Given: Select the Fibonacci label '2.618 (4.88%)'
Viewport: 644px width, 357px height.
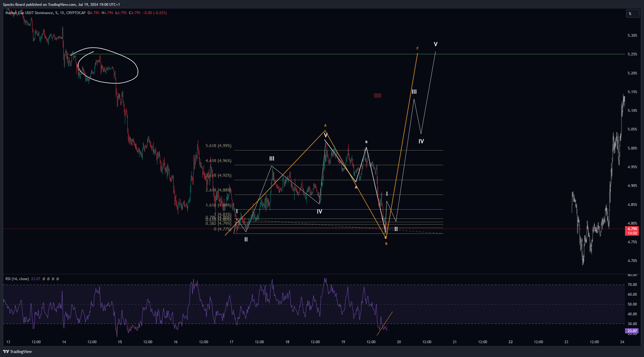Looking at the screenshot, I should [218, 190].
